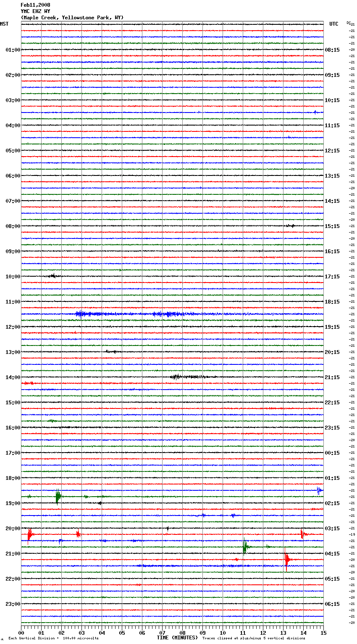The width and height of the screenshot is (357, 644).
Task: Select the 03:00 MST time label
Action: 13,100
